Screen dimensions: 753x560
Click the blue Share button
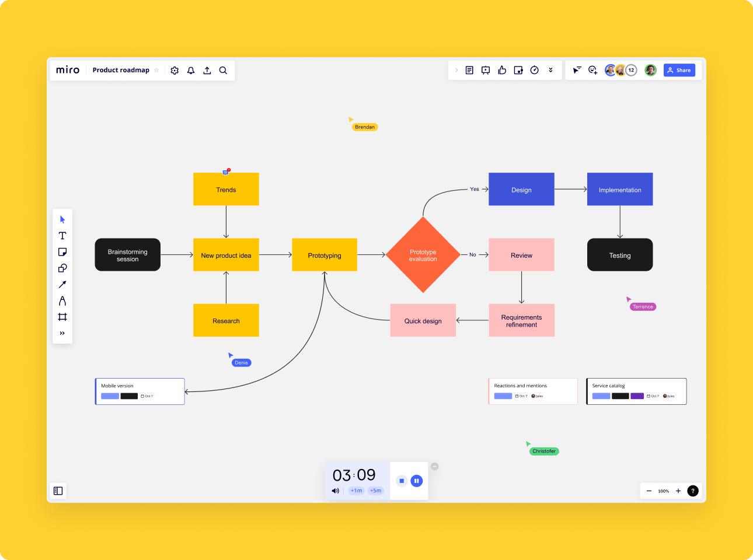(679, 70)
